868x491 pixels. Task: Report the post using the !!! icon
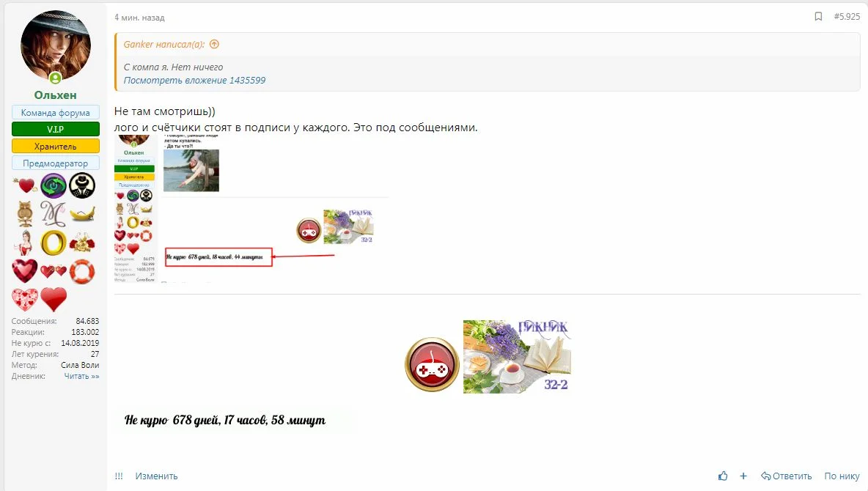click(x=119, y=476)
